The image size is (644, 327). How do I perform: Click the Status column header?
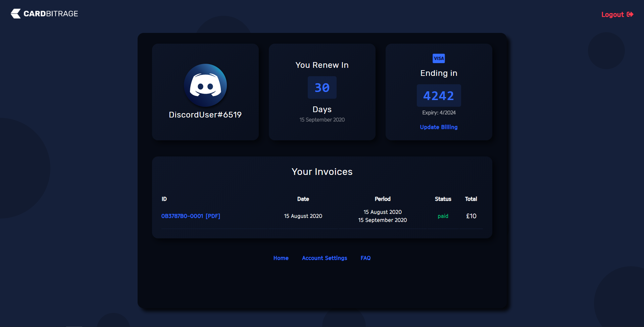[443, 199]
